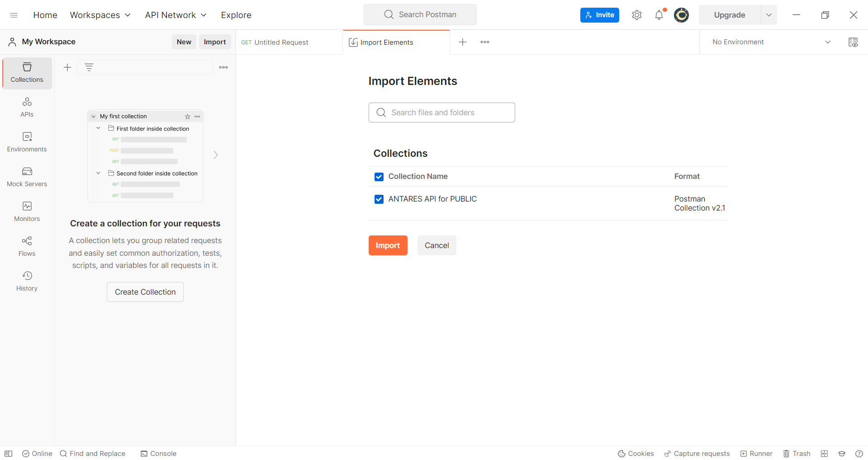Cancel the import elements dialog

(x=436, y=245)
